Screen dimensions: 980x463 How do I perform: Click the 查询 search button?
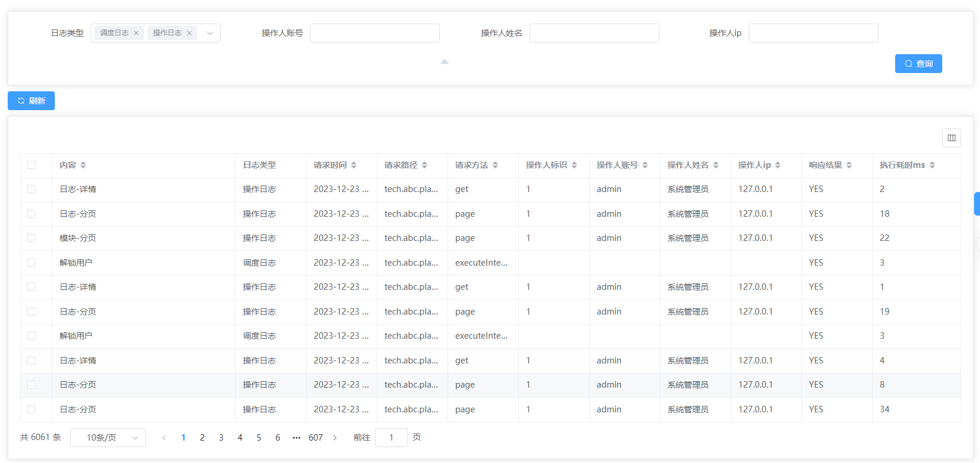919,64
